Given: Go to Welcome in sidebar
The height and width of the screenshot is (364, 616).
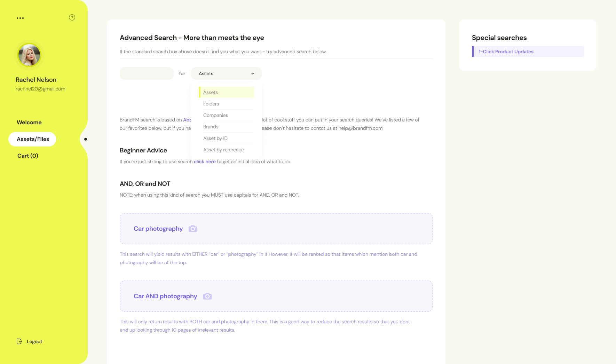Looking at the screenshot, I should [29, 122].
